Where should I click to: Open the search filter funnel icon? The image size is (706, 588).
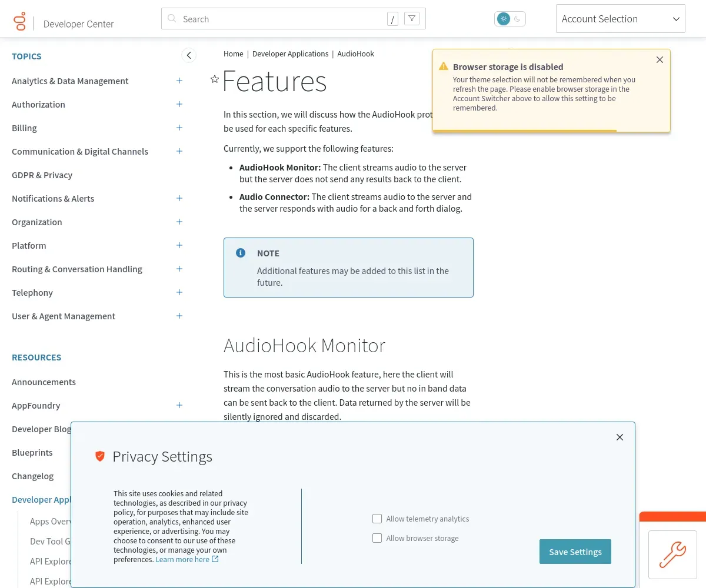coord(412,19)
